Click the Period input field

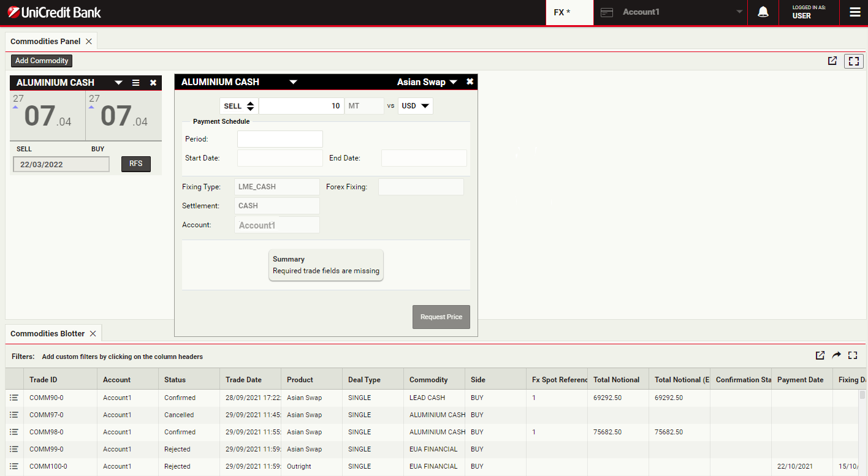[x=280, y=139]
